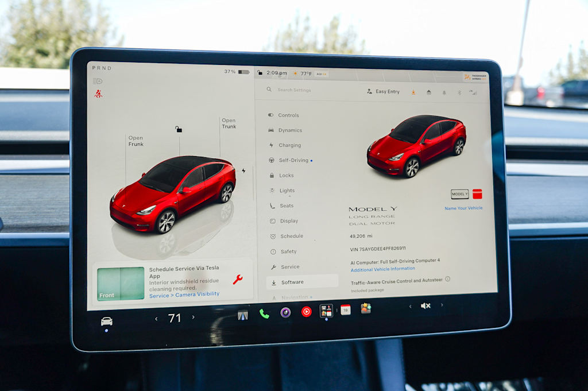Image resolution: width=588 pixels, height=391 pixels.
Task: Increase temperature with right arrow near 71
Action: pos(193,317)
